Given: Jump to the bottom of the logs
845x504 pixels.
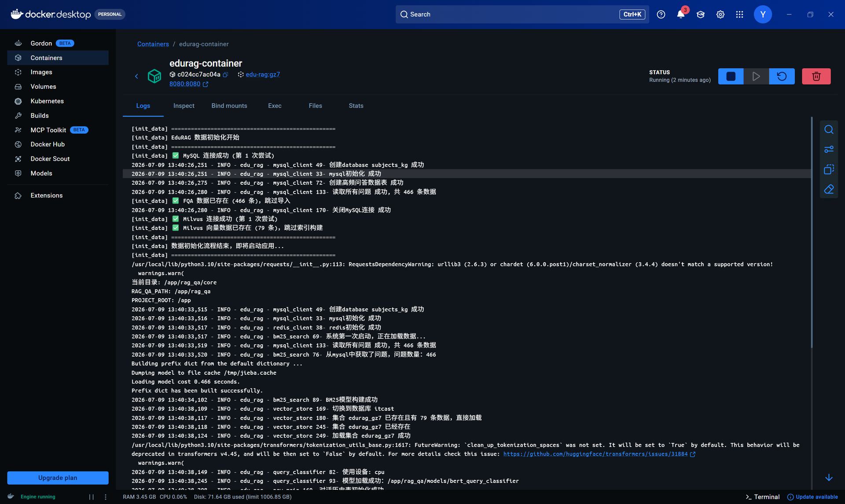Looking at the screenshot, I should pos(829,478).
